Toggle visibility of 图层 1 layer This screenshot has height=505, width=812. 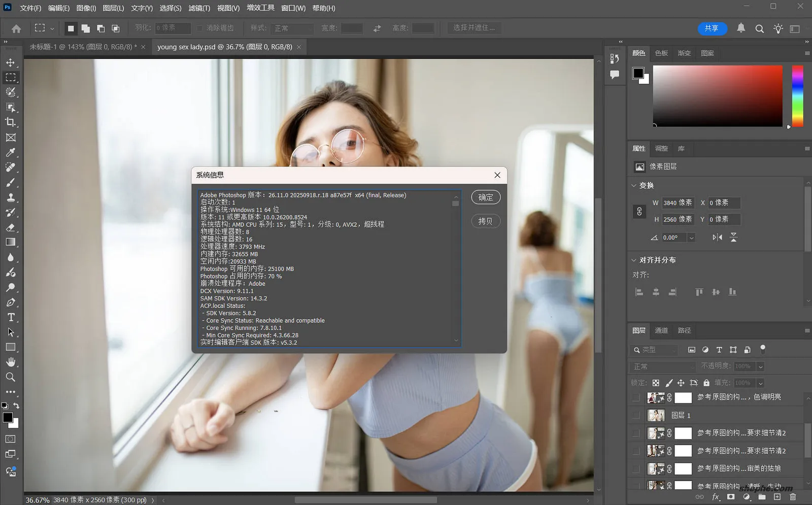tap(636, 415)
